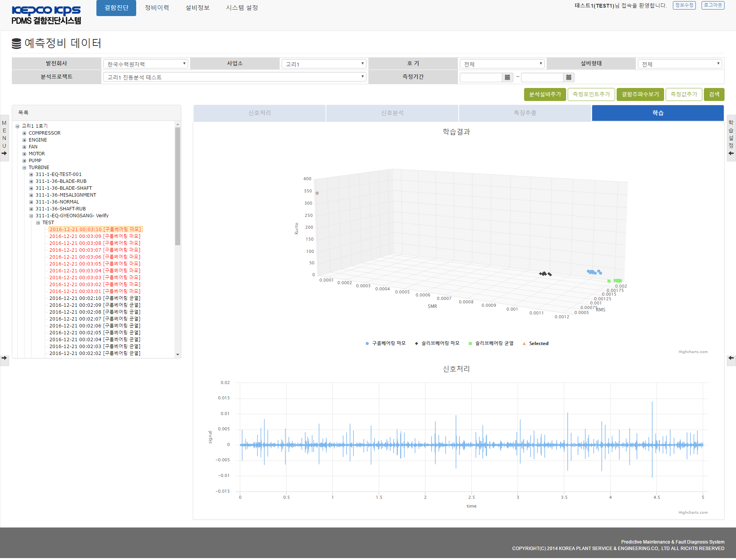Collapse the TEST tree node
The height and width of the screenshot is (560, 736).
pyautogui.click(x=38, y=223)
